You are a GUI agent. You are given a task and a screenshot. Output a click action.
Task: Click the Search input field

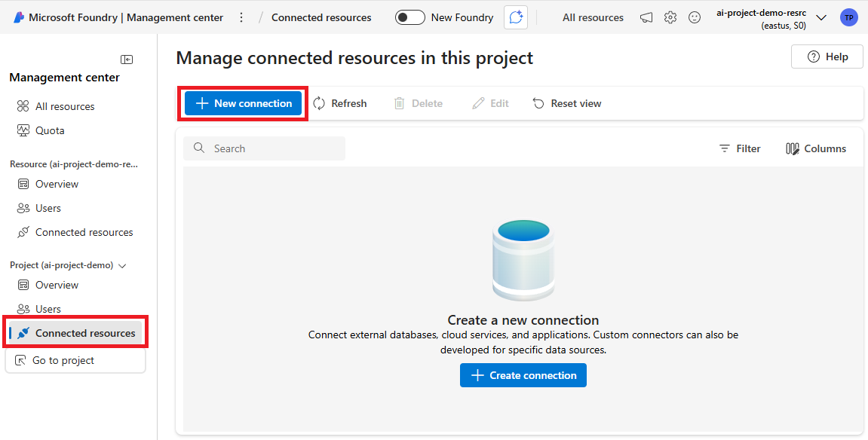coord(264,148)
